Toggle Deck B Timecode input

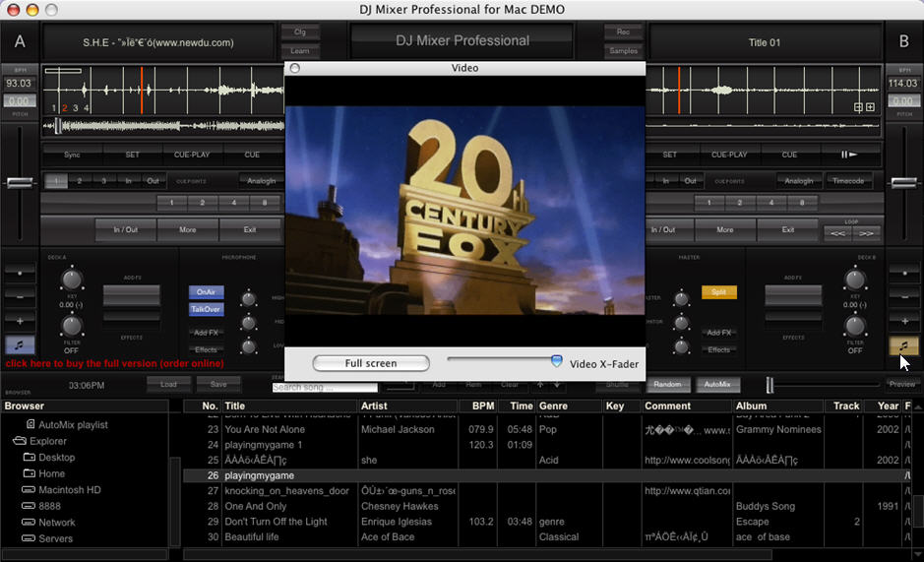tap(848, 181)
